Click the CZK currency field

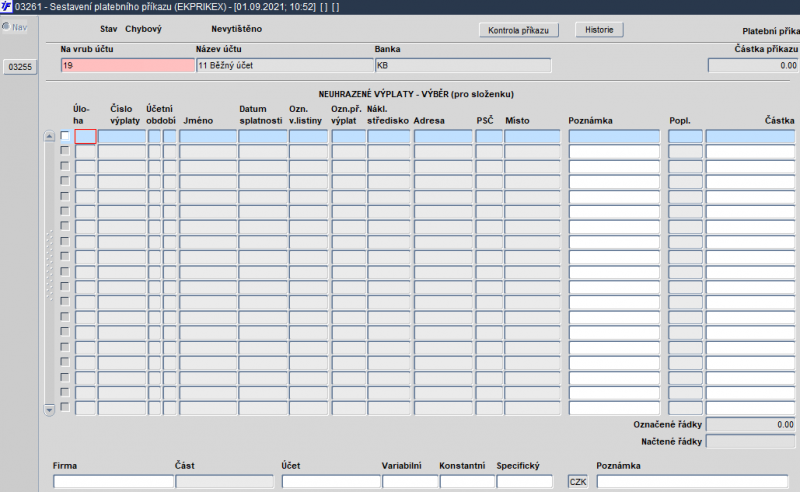point(578,482)
